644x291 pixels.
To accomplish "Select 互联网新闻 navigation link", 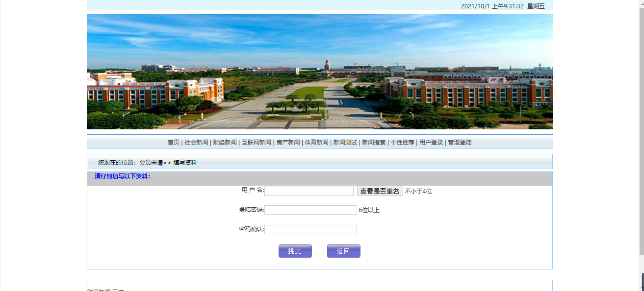I will pyautogui.click(x=256, y=143).
